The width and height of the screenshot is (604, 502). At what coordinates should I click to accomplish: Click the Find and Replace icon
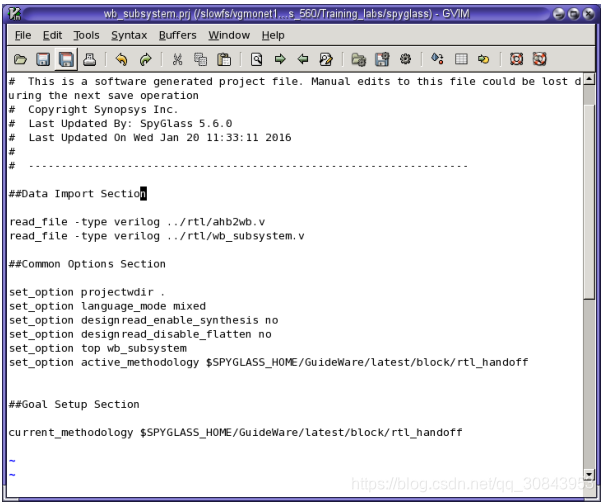coord(326,60)
